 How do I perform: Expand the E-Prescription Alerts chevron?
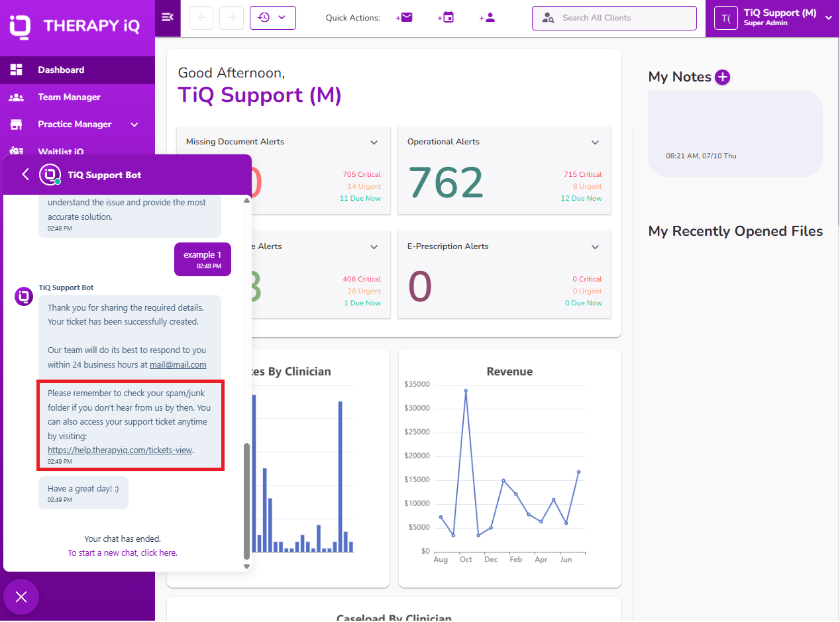(x=595, y=247)
